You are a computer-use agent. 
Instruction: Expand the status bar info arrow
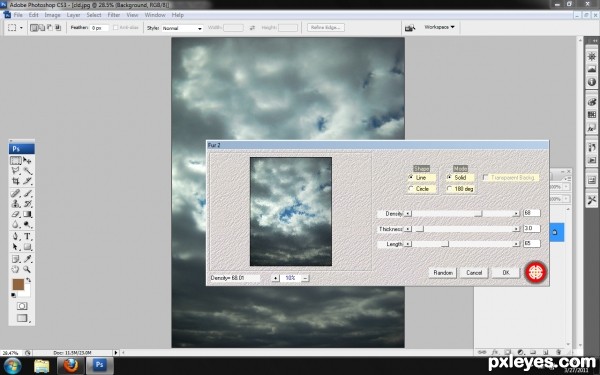coord(116,352)
